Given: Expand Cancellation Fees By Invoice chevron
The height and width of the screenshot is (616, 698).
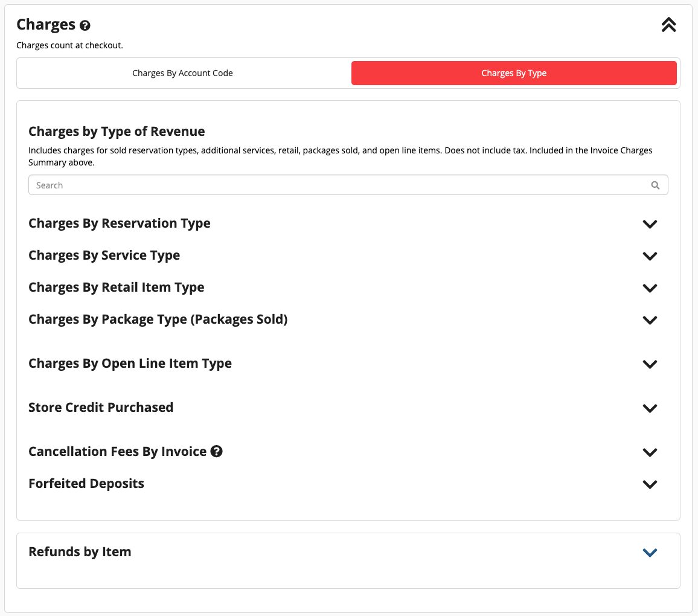Looking at the screenshot, I should pos(650,452).
